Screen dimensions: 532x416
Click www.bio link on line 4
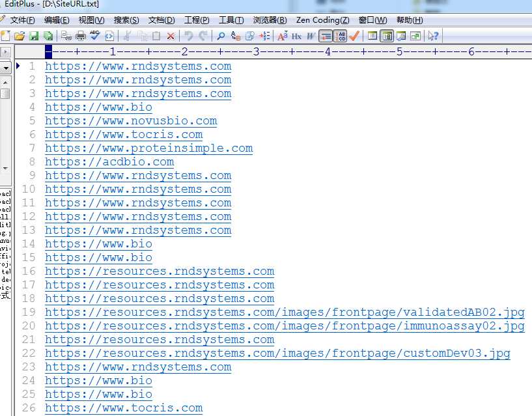pos(98,107)
